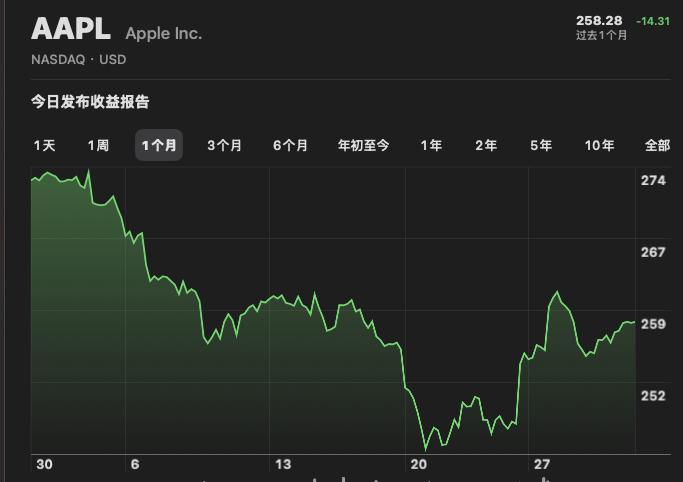Switch chart to 1周 range
The width and height of the screenshot is (683, 482).
pos(98,146)
